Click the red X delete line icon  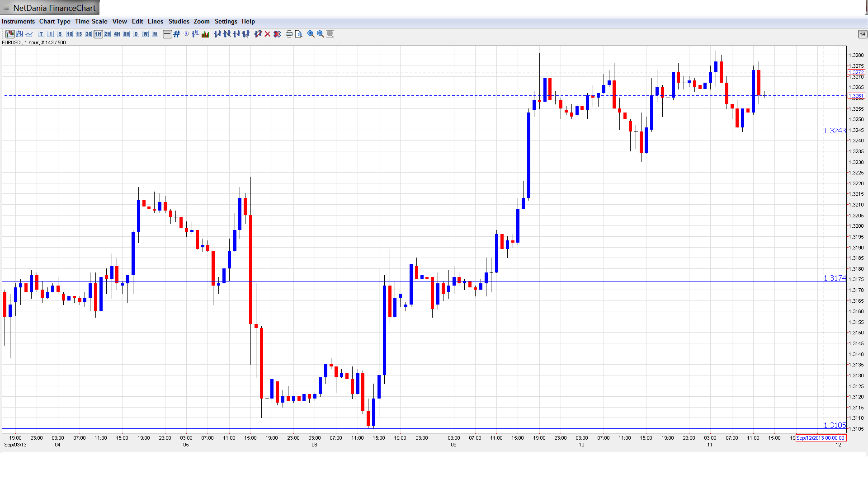coord(268,34)
